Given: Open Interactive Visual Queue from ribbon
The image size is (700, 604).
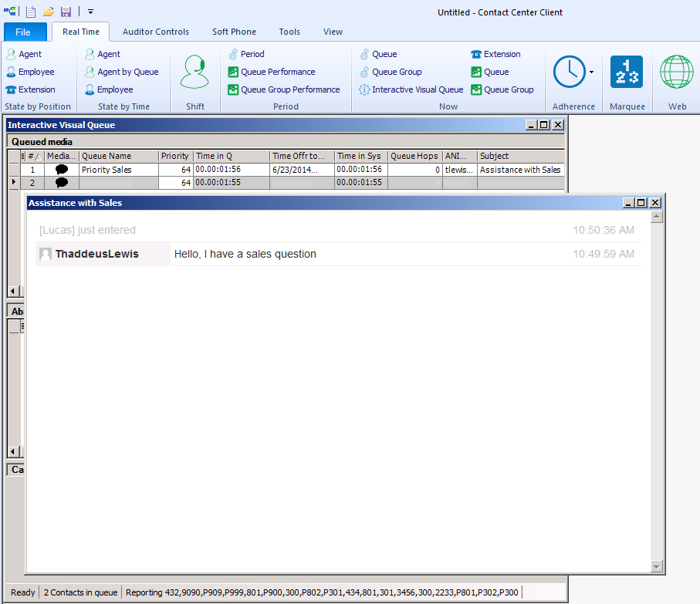Looking at the screenshot, I should pos(411,89).
